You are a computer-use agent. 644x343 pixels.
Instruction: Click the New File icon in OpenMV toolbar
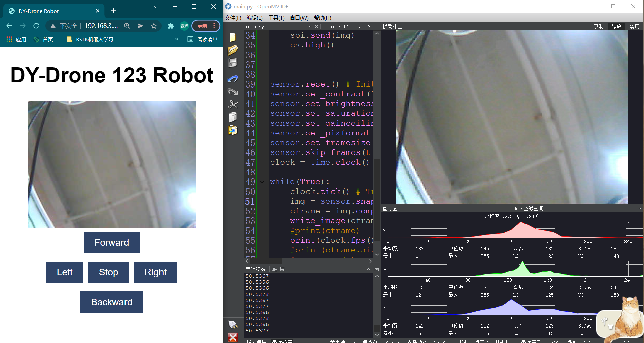click(233, 37)
